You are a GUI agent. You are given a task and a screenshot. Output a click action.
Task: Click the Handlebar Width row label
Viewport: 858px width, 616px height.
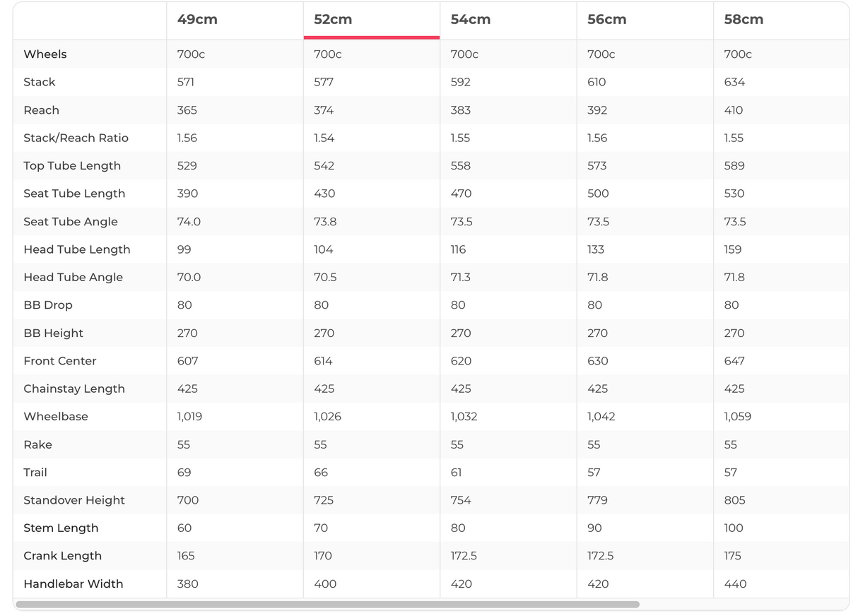coord(74,584)
